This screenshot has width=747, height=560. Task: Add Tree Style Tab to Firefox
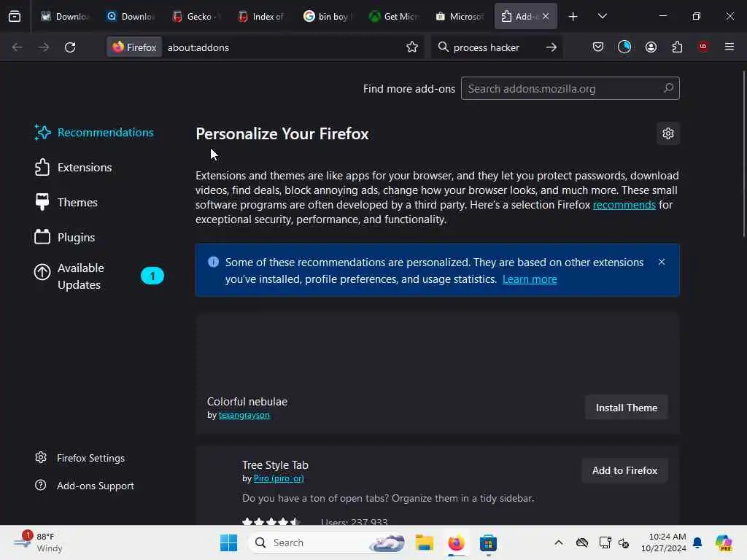pos(624,470)
